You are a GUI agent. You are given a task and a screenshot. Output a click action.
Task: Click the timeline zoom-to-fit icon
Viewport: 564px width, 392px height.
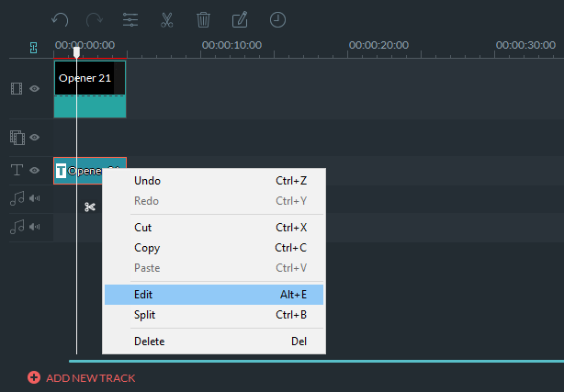[x=33, y=48]
